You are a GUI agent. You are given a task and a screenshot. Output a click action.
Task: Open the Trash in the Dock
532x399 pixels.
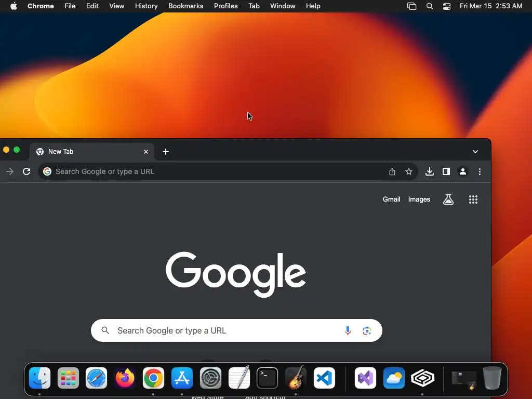[x=492, y=378]
